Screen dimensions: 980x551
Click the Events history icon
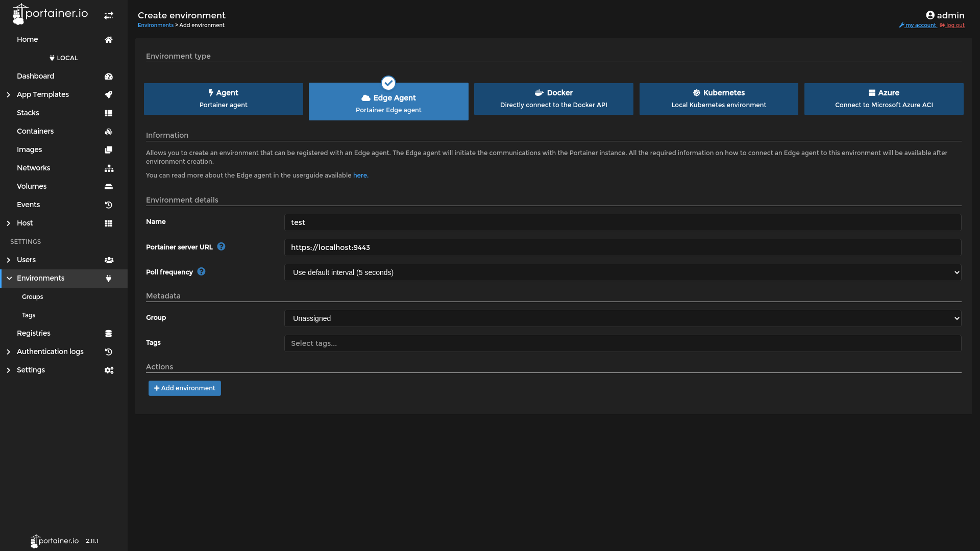point(109,205)
